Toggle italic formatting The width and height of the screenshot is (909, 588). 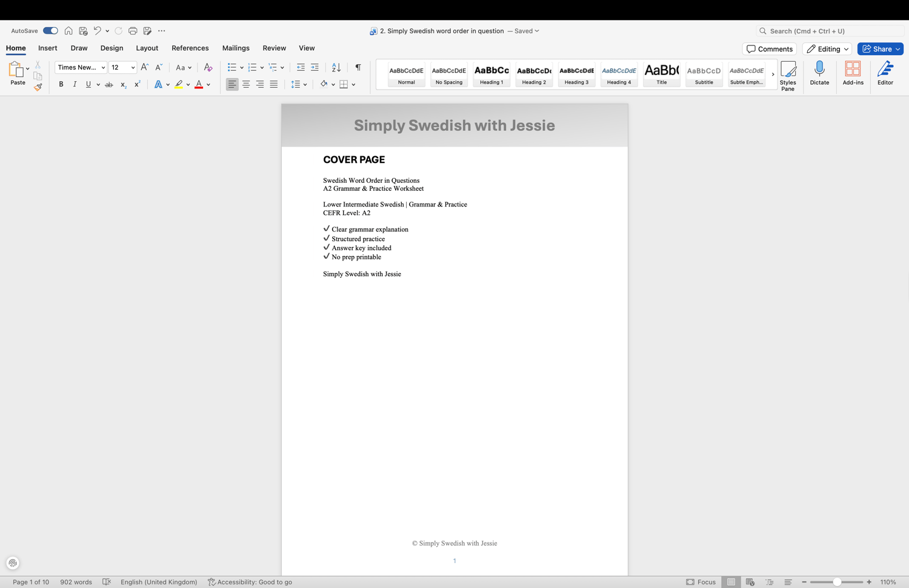pos(75,85)
